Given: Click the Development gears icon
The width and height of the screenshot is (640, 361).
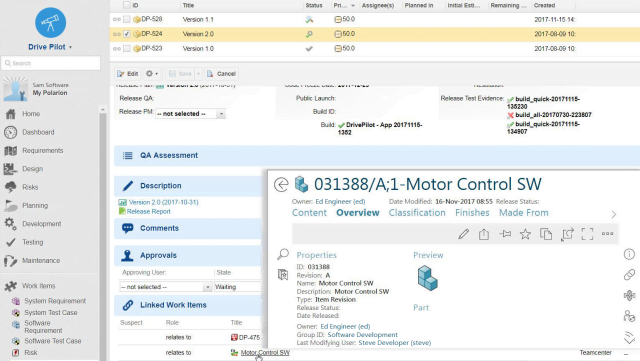Looking at the screenshot, I should (x=10, y=224).
